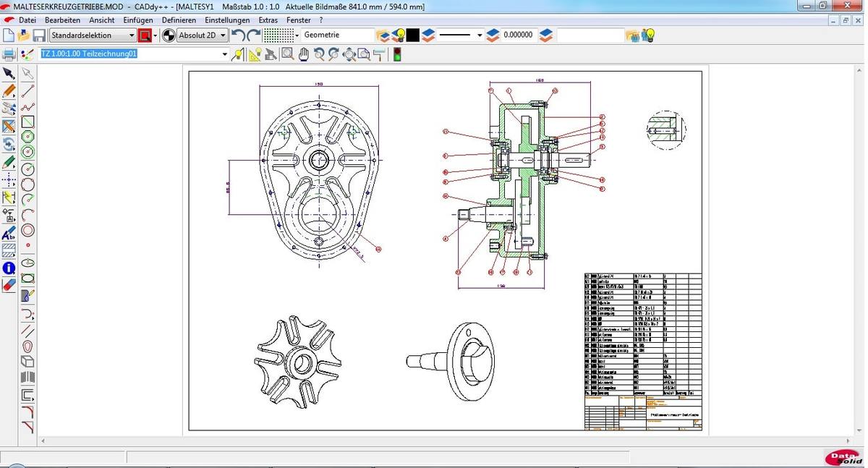Click the black color swatch

[413, 35]
